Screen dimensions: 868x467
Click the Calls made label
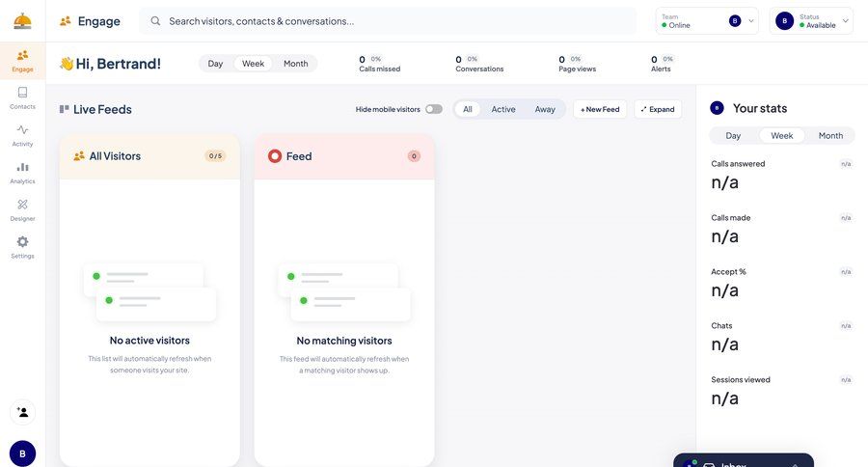(731, 218)
